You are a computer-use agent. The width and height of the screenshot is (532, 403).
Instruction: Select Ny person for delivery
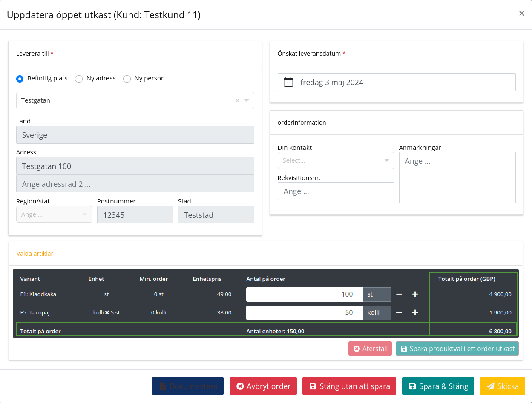pyautogui.click(x=127, y=79)
